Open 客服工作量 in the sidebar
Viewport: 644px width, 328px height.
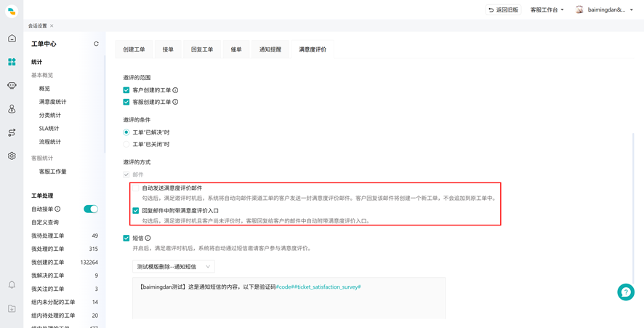tap(52, 172)
